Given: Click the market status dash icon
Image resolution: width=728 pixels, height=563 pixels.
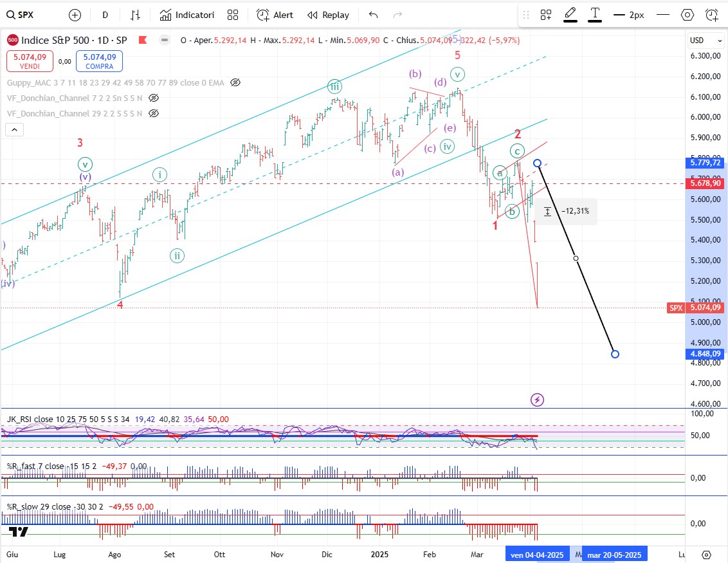Looking at the screenshot, I should 165,41.
